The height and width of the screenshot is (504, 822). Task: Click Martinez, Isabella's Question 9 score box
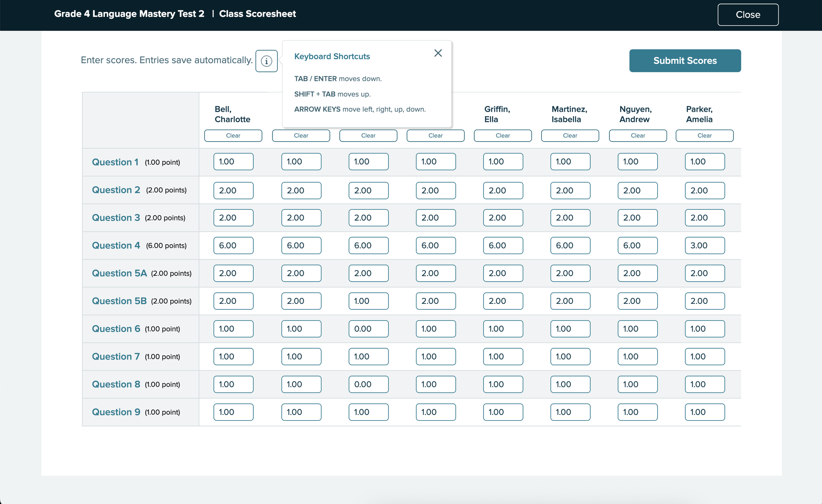pyautogui.click(x=570, y=412)
